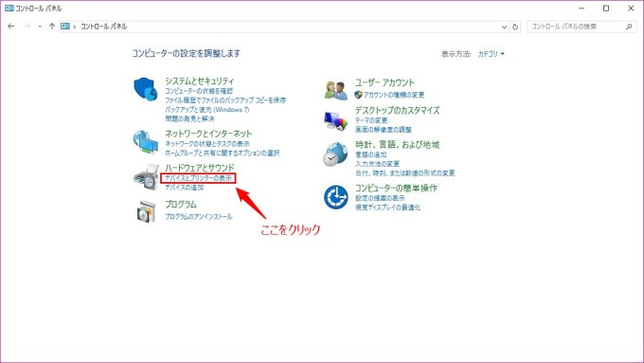Screen dimensions: 644x363
Task: Click shield icon beside アカウントの種類の変更
Action: tap(358, 95)
